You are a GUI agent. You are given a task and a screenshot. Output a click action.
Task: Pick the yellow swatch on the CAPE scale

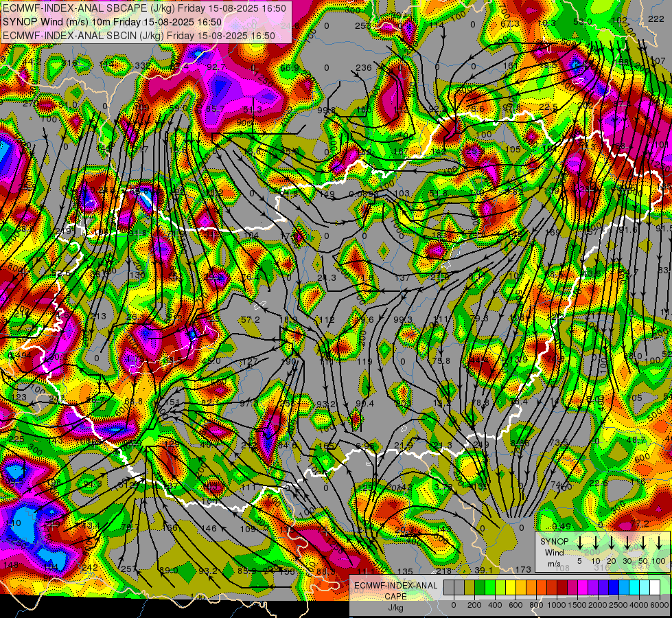[x=511, y=588]
